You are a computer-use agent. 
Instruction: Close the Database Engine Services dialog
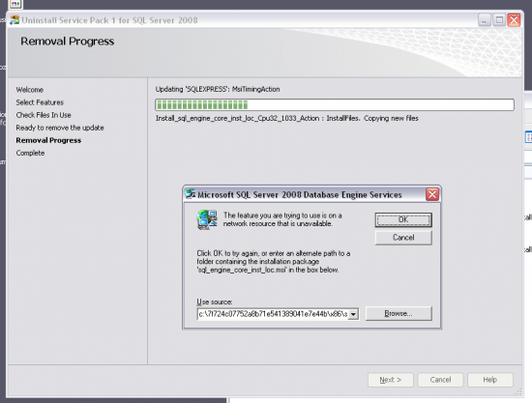[x=432, y=194]
